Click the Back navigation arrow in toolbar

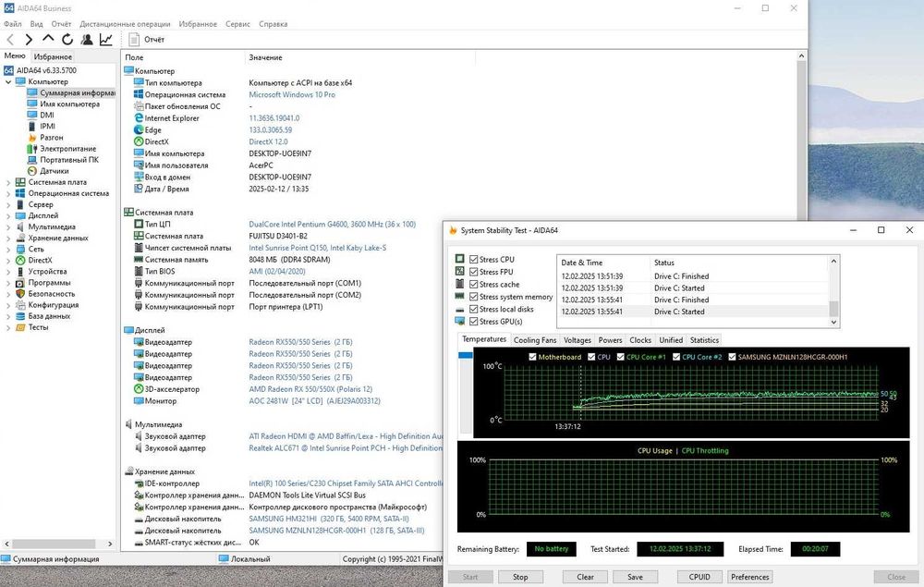pyautogui.click(x=10, y=40)
